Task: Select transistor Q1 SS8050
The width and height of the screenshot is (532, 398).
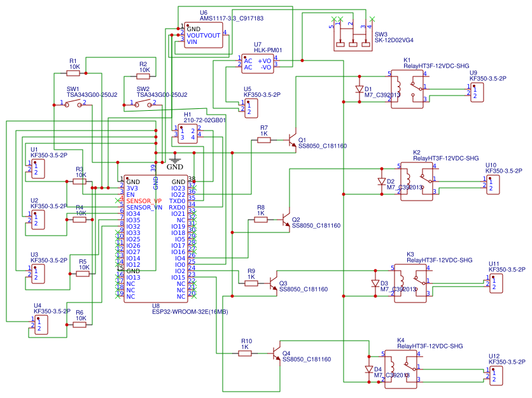Action: (x=292, y=140)
